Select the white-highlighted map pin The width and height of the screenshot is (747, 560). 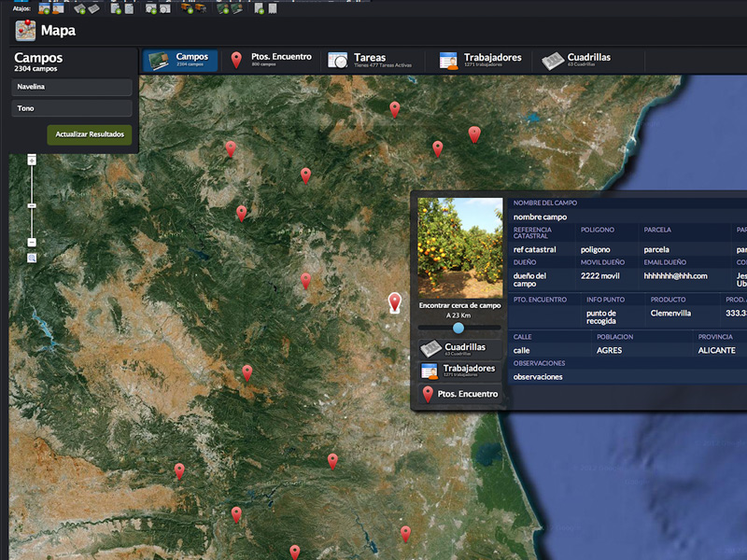395,302
